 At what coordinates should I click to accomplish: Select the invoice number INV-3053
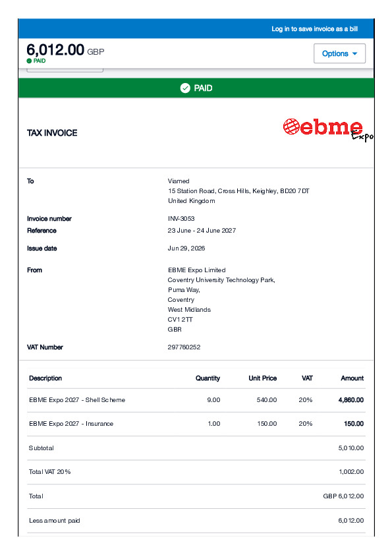(x=181, y=218)
